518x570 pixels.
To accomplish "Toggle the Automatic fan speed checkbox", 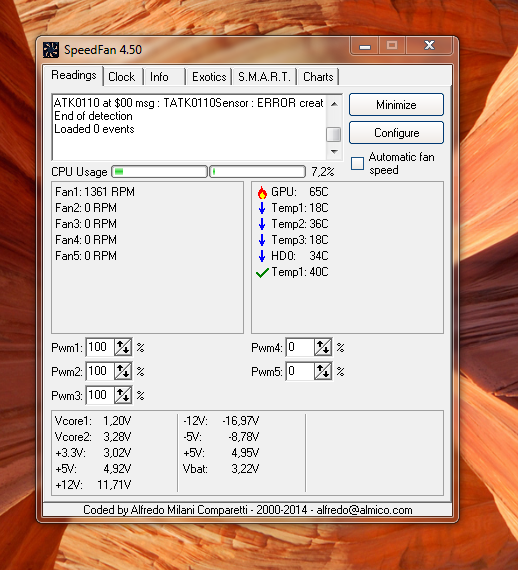I will click(x=357, y=163).
